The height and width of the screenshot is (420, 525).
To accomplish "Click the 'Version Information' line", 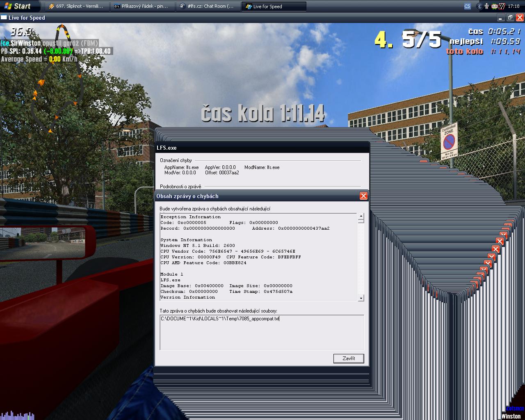I will coord(187,297).
